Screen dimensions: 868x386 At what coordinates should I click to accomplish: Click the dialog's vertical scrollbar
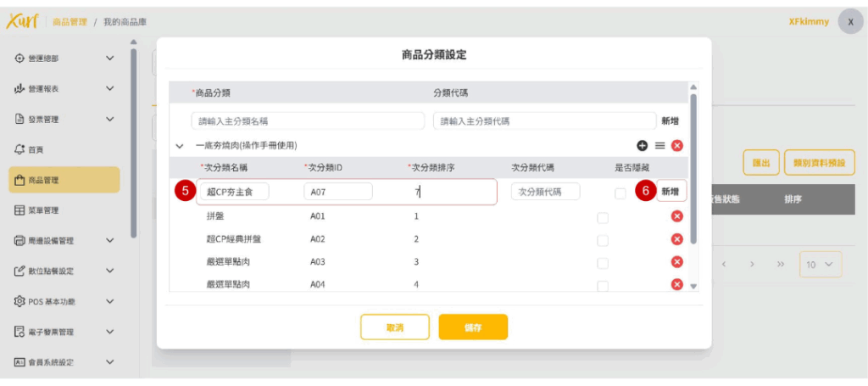[693, 170]
